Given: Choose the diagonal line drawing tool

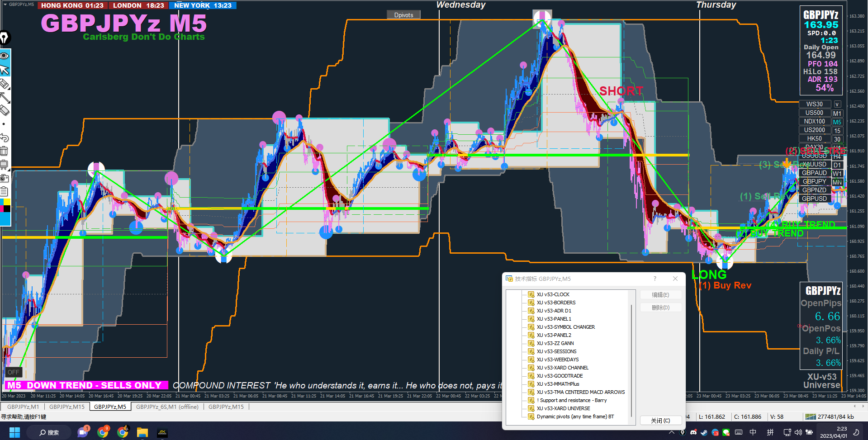Looking at the screenshot, I should pyautogui.click(x=5, y=97).
